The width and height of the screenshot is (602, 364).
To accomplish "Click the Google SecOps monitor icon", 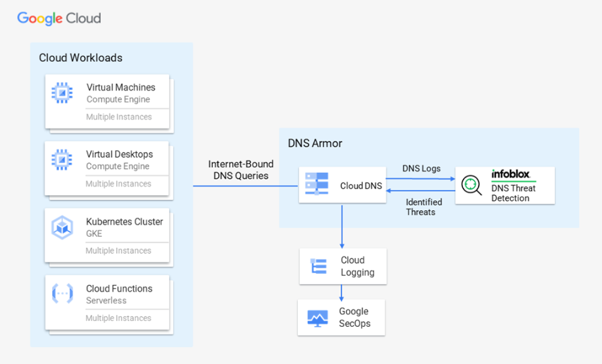I will pos(318,318).
